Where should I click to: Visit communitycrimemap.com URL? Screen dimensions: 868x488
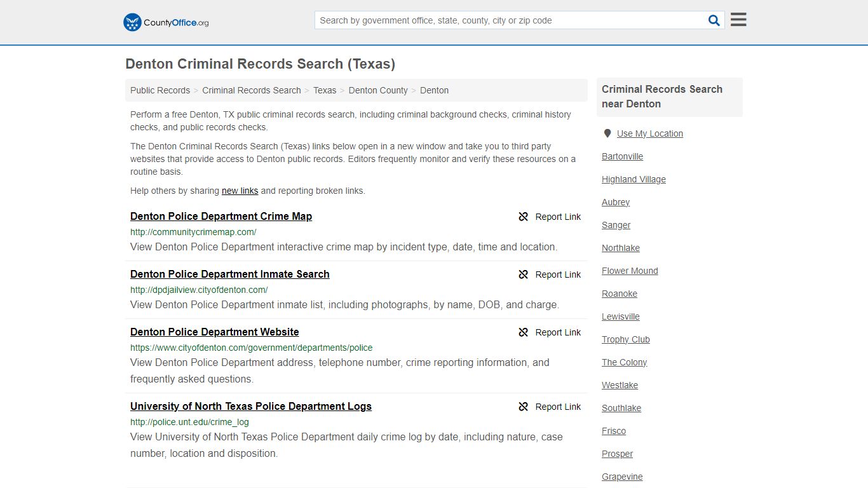[x=193, y=232]
